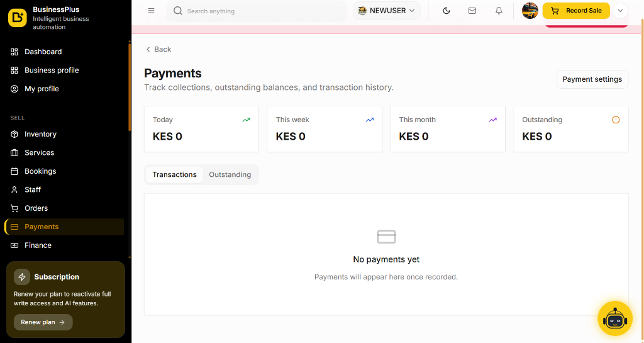Go to My profile page

[65, 89]
